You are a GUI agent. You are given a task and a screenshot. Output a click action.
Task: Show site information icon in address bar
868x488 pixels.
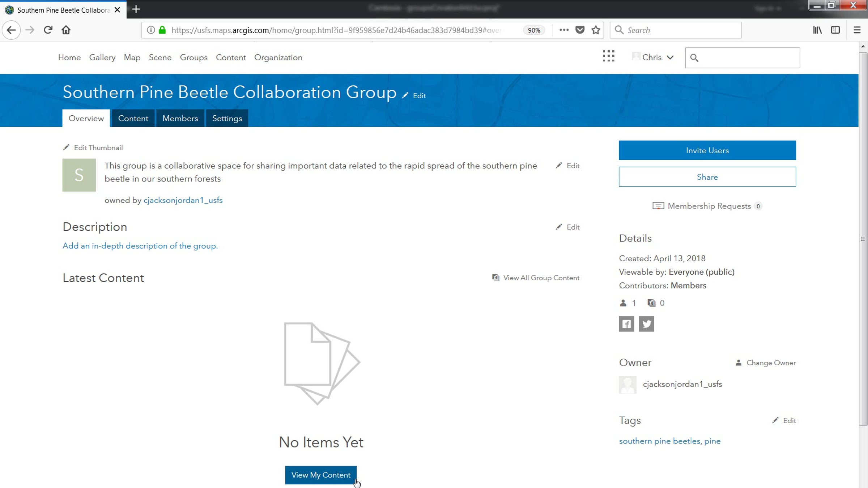point(151,30)
